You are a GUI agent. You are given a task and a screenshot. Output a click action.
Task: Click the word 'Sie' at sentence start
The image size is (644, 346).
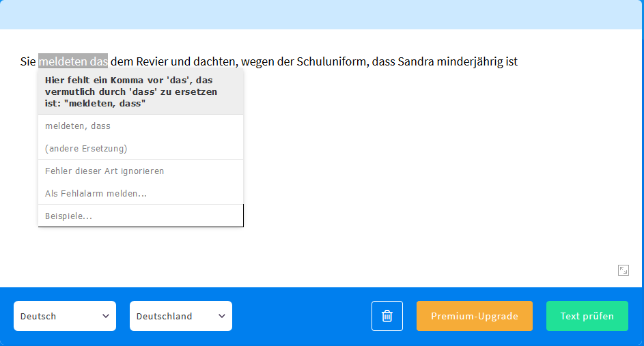tap(28, 61)
